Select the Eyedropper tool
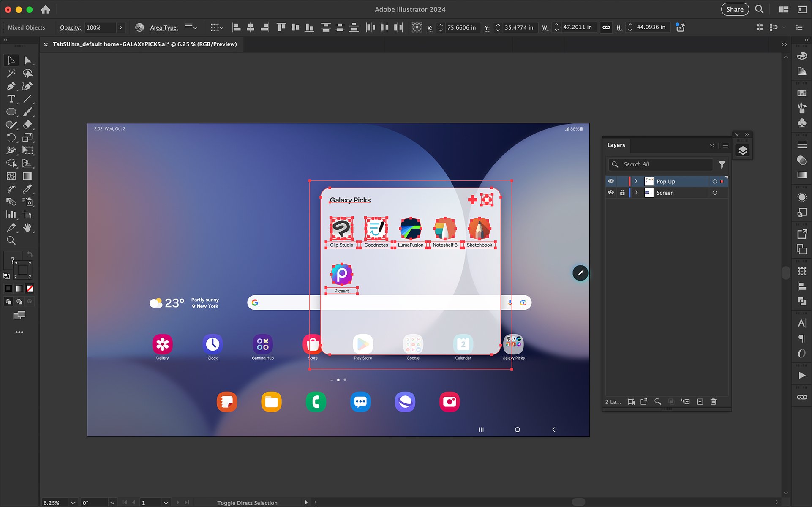Screen dimensions: 812x507 tap(27, 189)
